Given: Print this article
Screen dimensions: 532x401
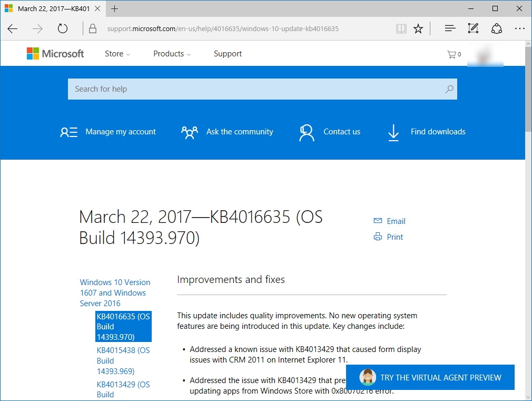Looking at the screenshot, I should (388, 237).
